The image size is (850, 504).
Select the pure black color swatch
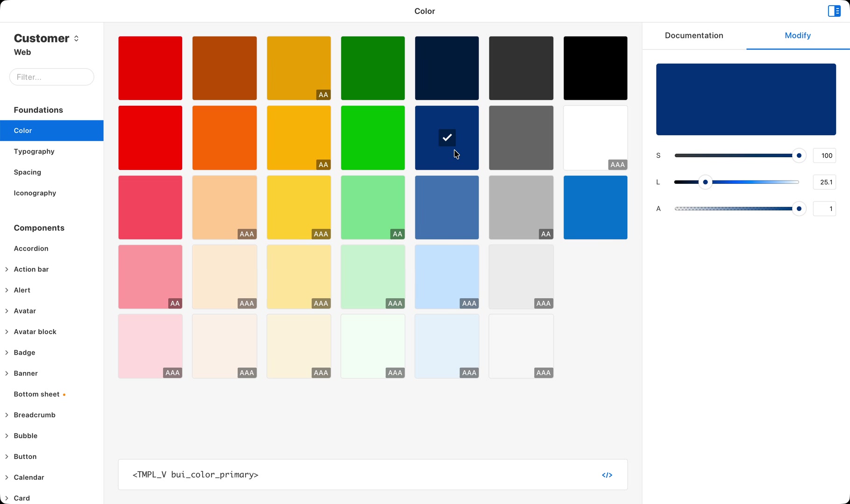click(595, 68)
